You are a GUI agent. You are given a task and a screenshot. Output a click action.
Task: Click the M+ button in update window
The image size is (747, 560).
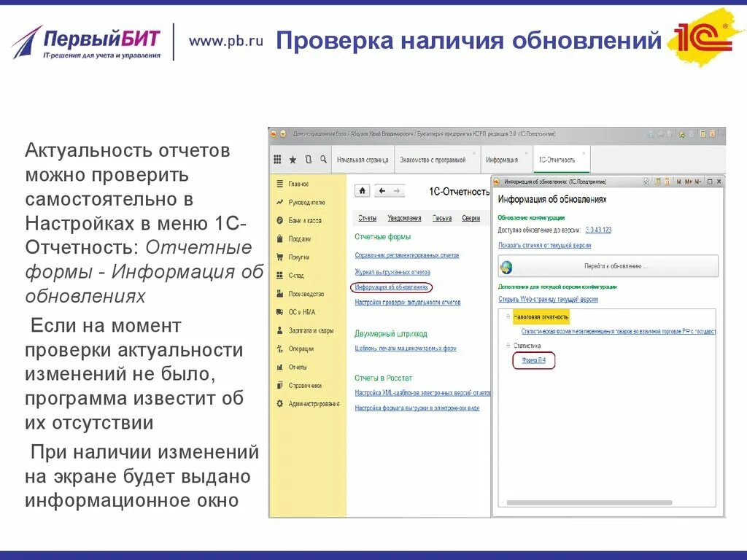[x=689, y=182]
